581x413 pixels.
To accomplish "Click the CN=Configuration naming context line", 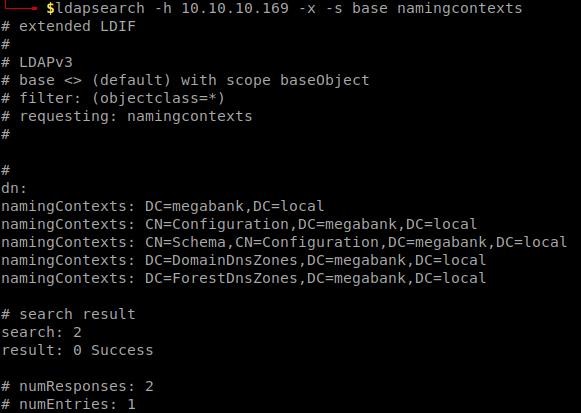I will click(239, 224).
